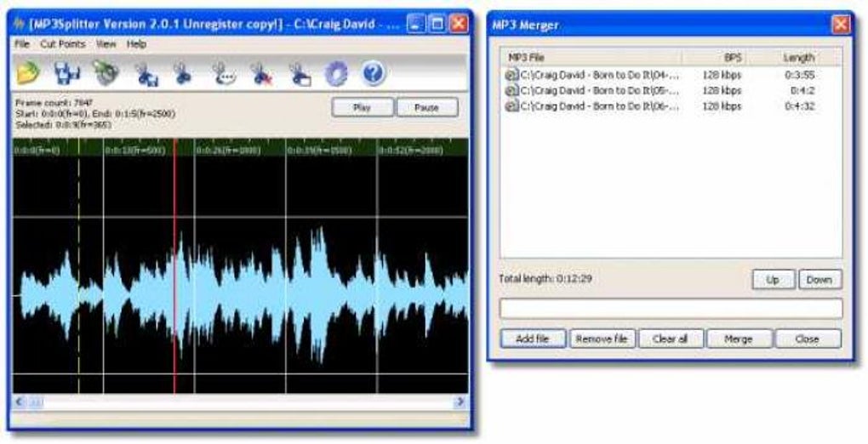Click the blue floppy disks save icon

67,74
